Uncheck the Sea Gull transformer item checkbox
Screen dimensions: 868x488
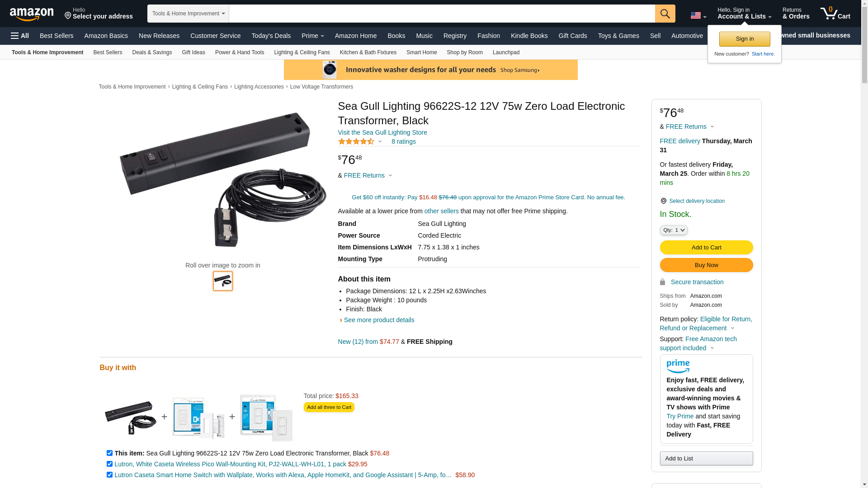[109, 453]
